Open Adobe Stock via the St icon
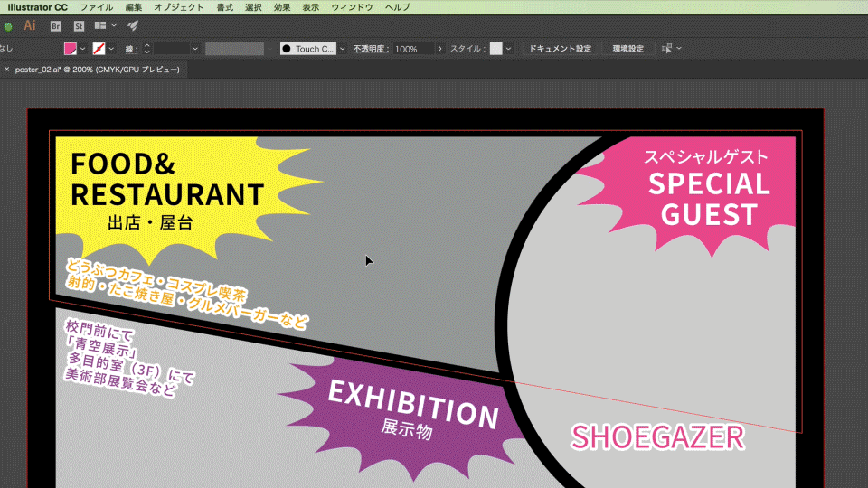This screenshot has height=488, width=868. pyautogui.click(x=79, y=26)
